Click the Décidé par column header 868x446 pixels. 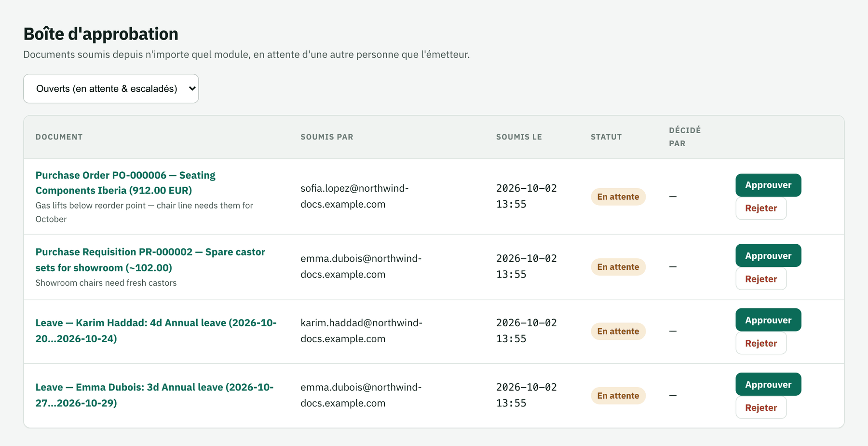[x=685, y=137]
